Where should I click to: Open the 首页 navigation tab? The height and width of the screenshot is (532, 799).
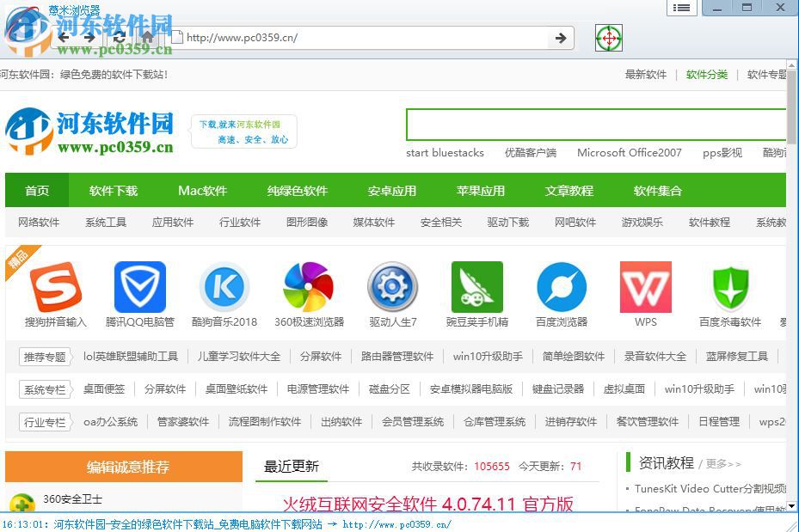click(x=37, y=191)
